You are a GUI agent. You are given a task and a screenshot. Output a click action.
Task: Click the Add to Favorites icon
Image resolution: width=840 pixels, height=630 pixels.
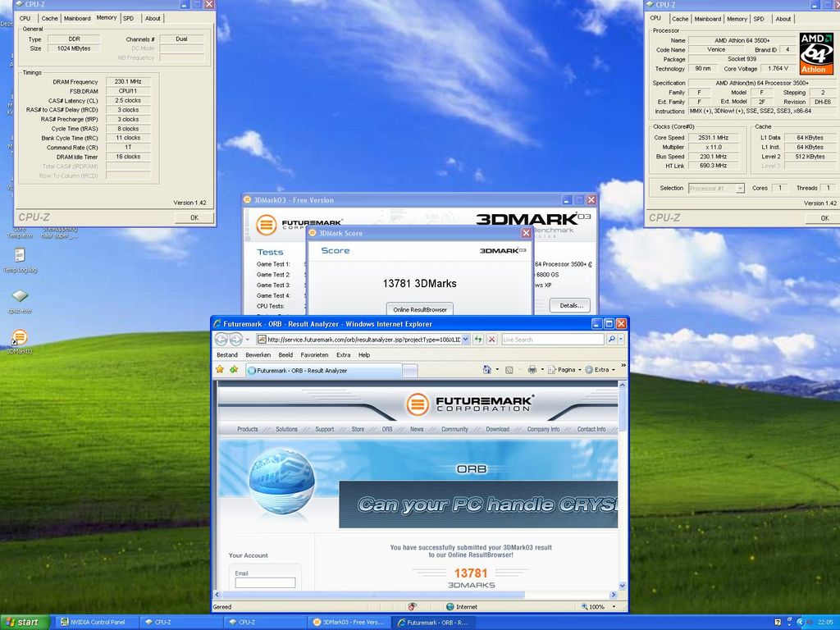[234, 370]
